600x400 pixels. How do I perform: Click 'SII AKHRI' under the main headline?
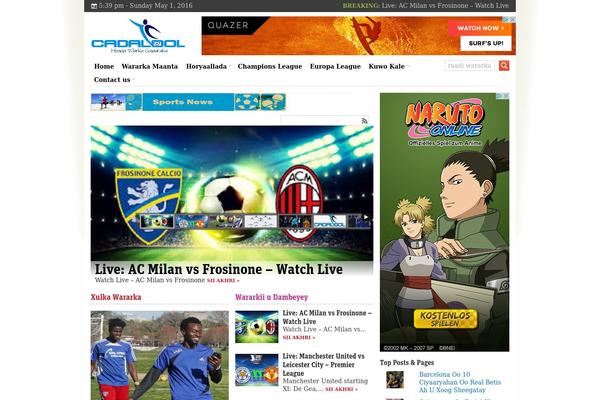click(x=223, y=281)
